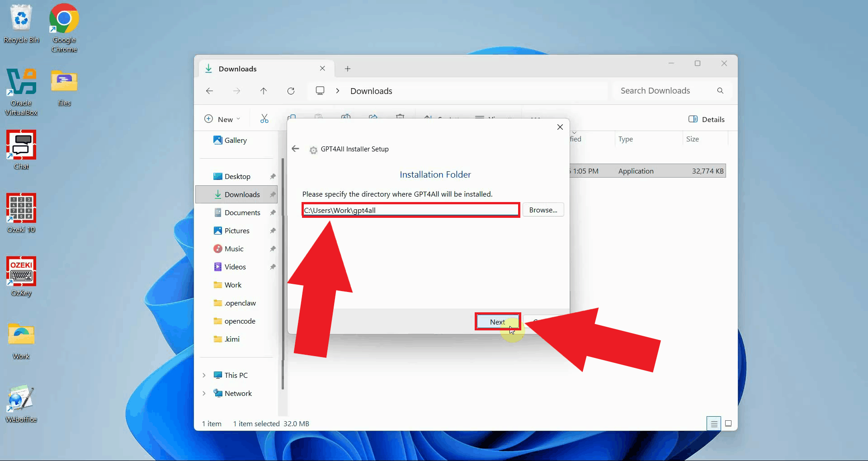Screen dimensions: 868x461
Task: Toggle the Details pane on
Action: point(706,119)
